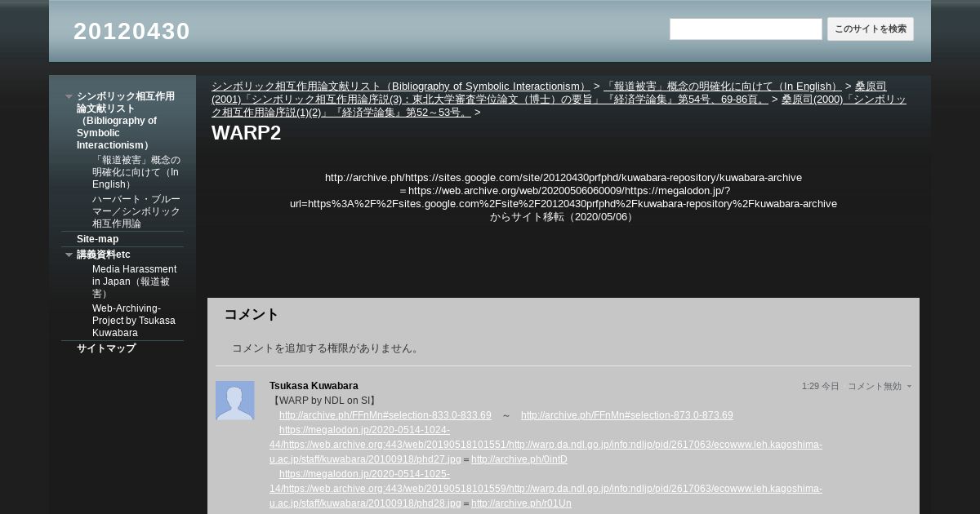Follow breadcrumb 「報道被害」概念の明確化に向けて (In English)

(723, 86)
